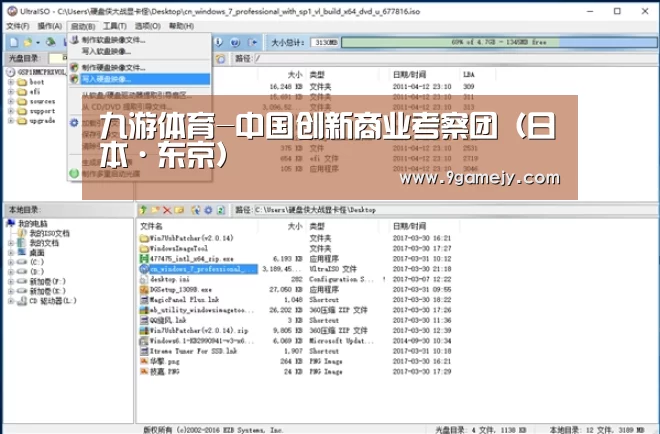Click the yellow folder icon after delete
660x434 pixels.
(179, 210)
